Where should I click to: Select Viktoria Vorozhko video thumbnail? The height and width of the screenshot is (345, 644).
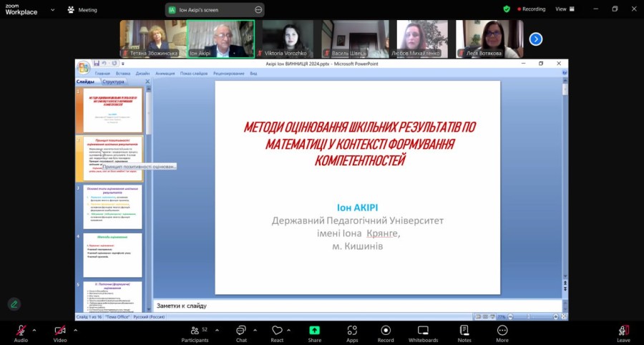click(288, 39)
